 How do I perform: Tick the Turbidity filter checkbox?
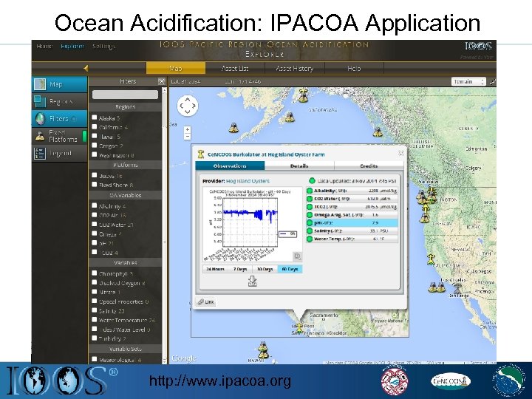(x=95, y=338)
